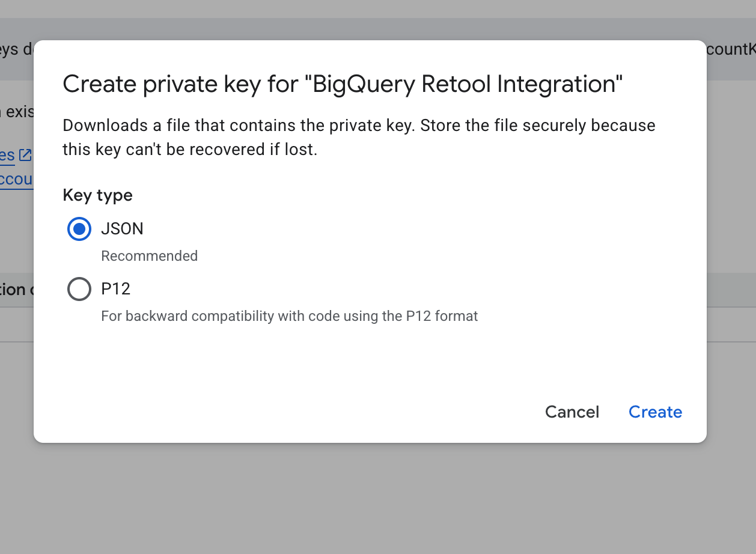The height and width of the screenshot is (554, 756).
Task: Click the Create button
Action: 655,412
